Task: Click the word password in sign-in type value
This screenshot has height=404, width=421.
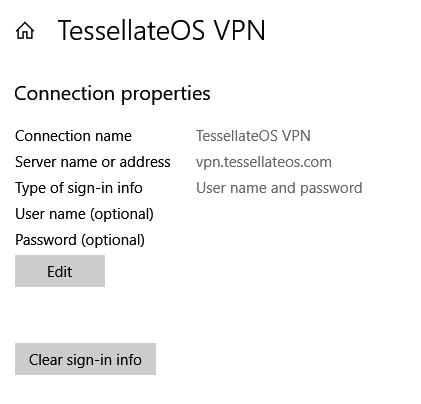Action: pos(331,189)
